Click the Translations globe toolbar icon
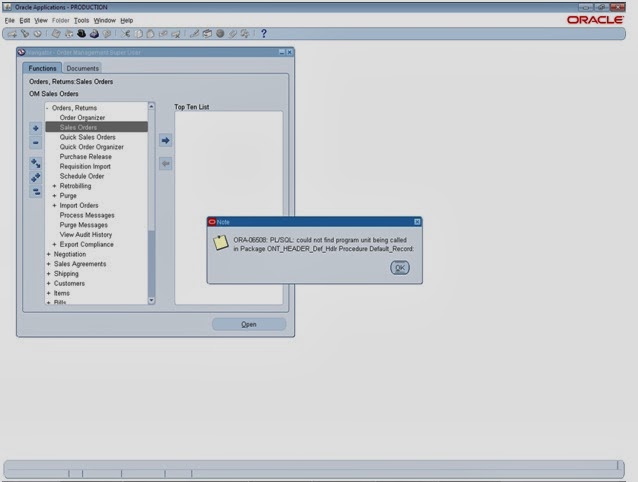638x482 pixels. (220, 34)
